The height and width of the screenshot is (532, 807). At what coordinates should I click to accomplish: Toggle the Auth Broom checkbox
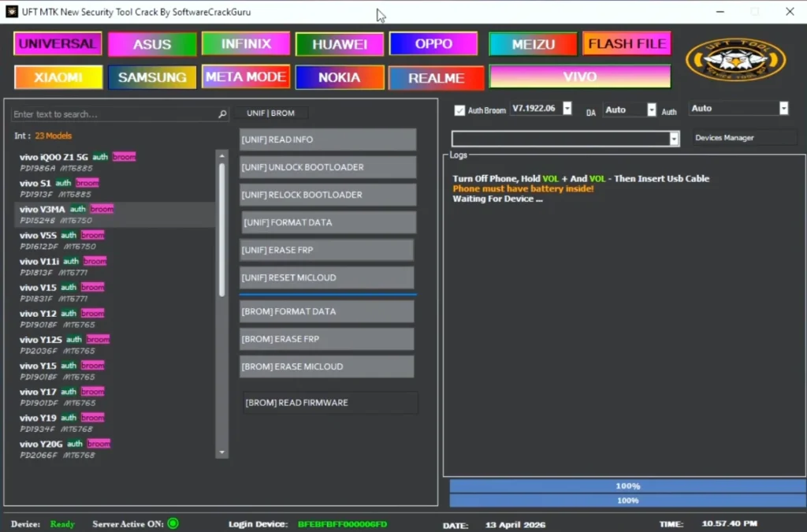[x=460, y=110]
